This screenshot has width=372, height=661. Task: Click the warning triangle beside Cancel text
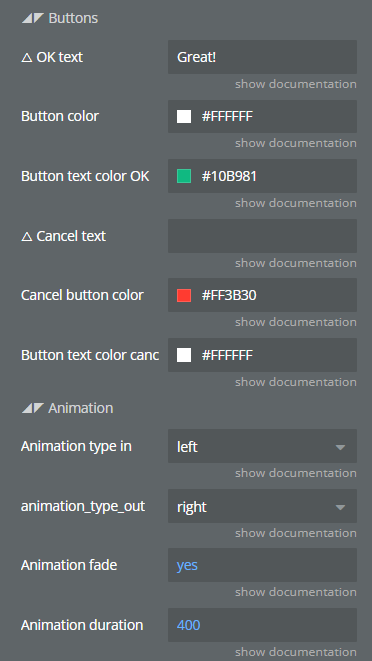pos(27,236)
